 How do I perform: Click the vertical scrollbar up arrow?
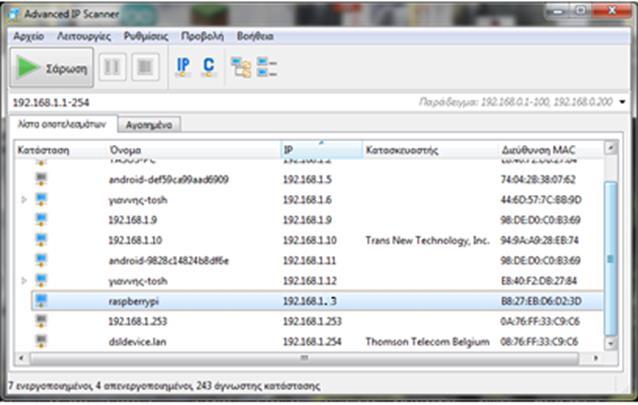pos(610,148)
